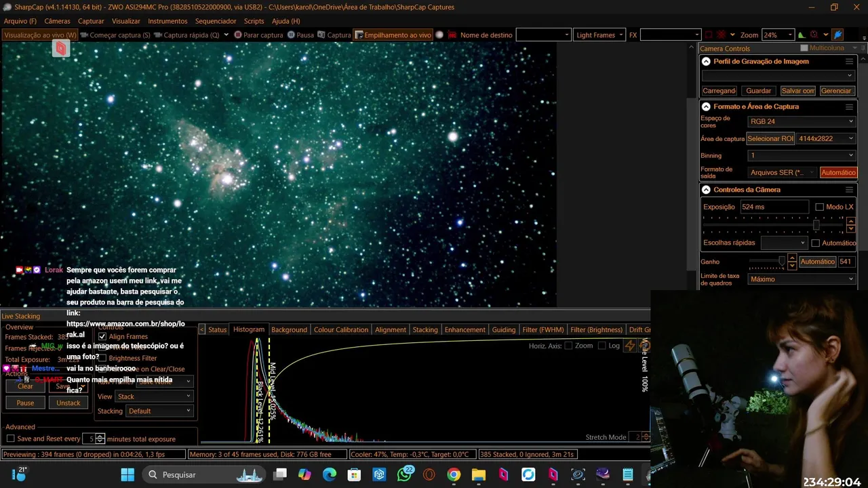Toggle the histogram Log checkbox
Screen dimensions: 868x488
click(602, 346)
